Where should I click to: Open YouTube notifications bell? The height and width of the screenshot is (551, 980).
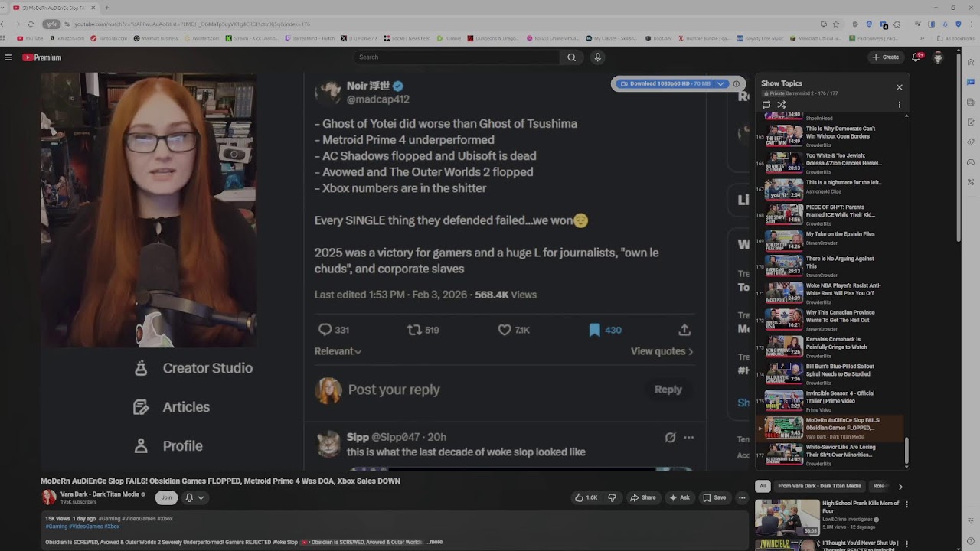[916, 57]
